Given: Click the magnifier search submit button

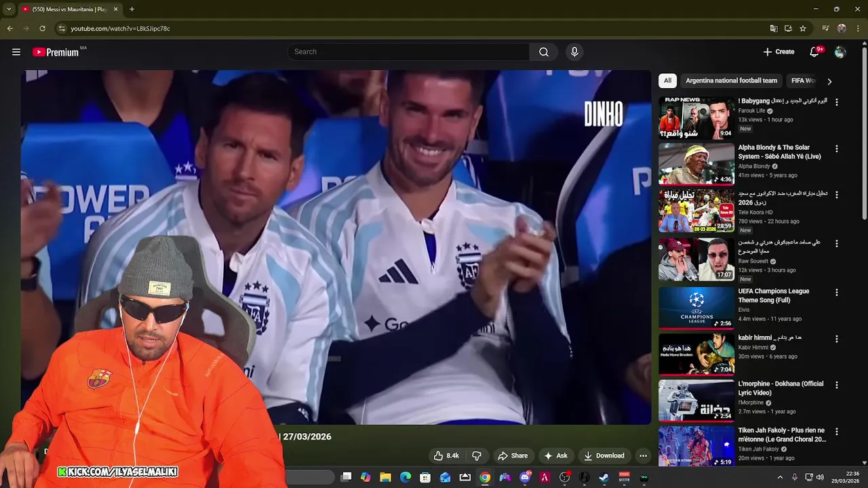Looking at the screenshot, I should pyautogui.click(x=544, y=52).
